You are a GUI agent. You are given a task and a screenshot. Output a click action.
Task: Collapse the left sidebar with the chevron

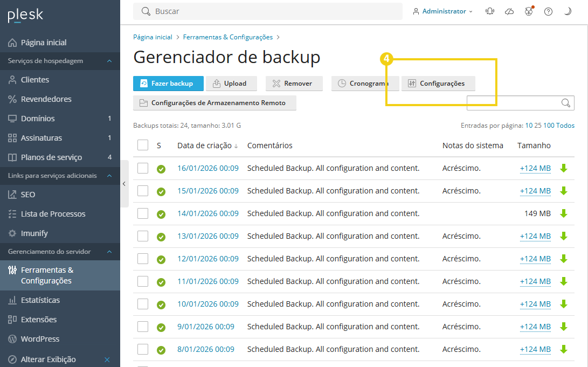click(x=124, y=184)
